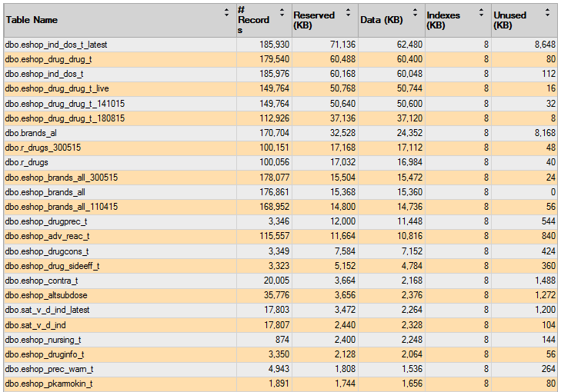The height and width of the screenshot is (392, 561).
Task: Click sort arrows in Indexes (KB) header
Action: tap(481, 13)
